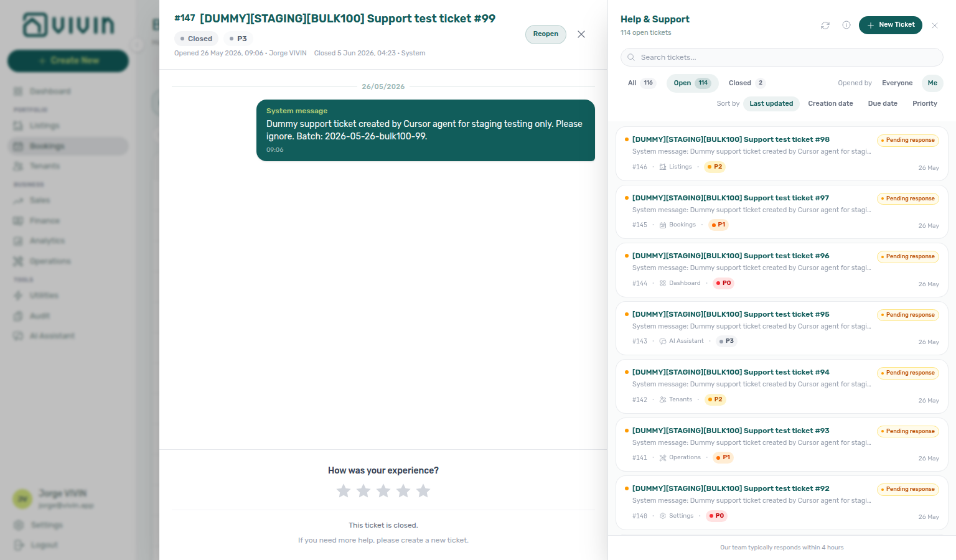Rate experience with first star

(344, 491)
